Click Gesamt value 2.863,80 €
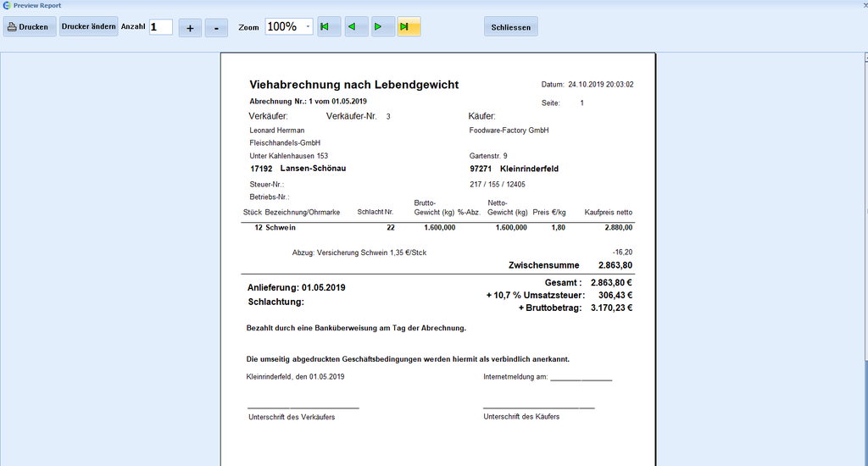This screenshot has width=868, height=466. (611, 283)
